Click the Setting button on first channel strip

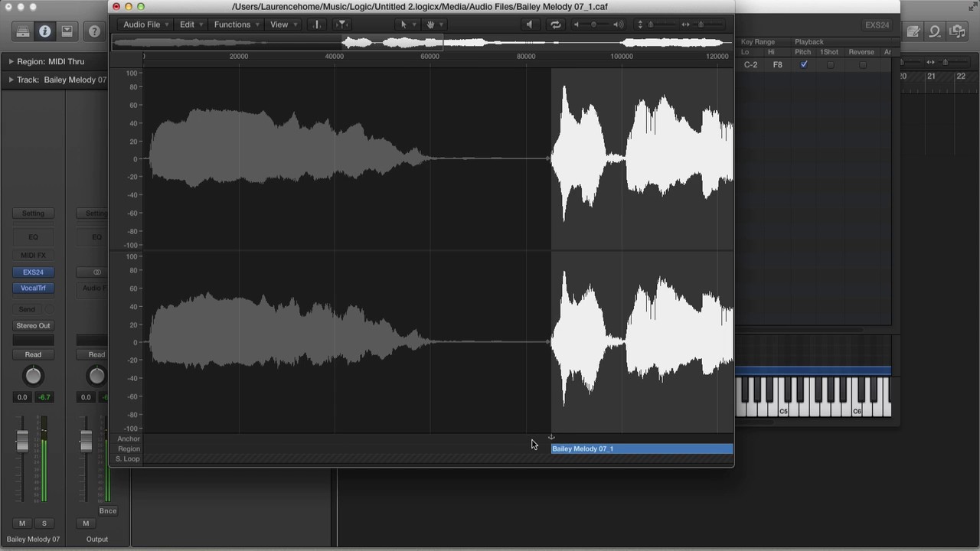pyautogui.click(x=33, y=214)
